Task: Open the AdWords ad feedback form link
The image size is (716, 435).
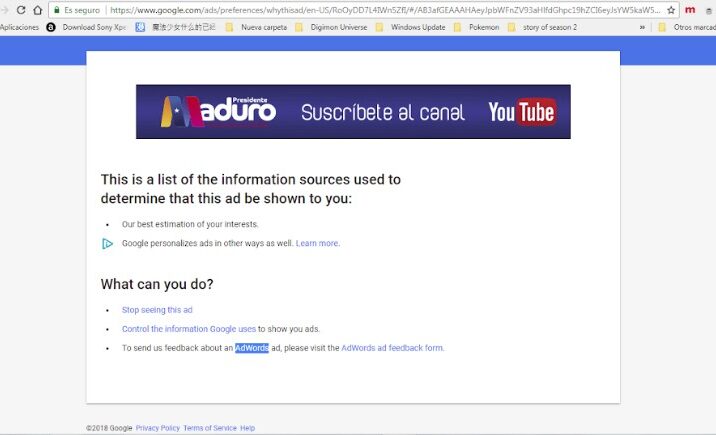Action: pos(392,348)
